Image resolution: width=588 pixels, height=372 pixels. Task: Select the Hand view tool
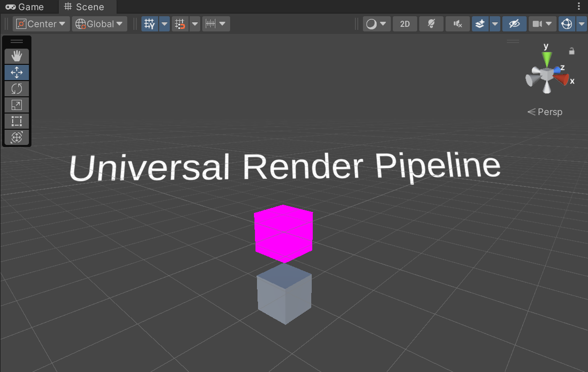17,56
